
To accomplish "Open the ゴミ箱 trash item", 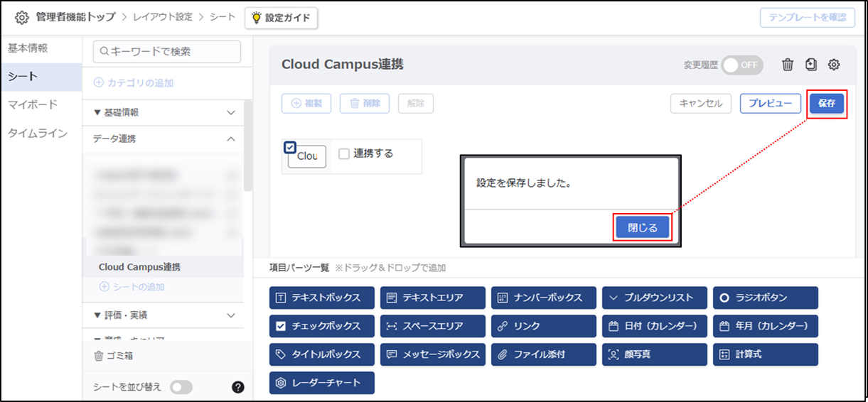I will click(x=114, y=356).
